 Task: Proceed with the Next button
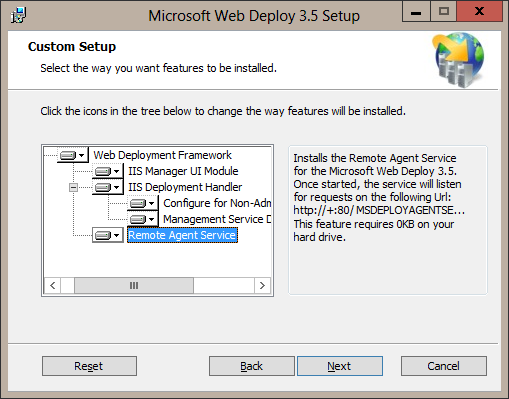click(x=340, y=366)
